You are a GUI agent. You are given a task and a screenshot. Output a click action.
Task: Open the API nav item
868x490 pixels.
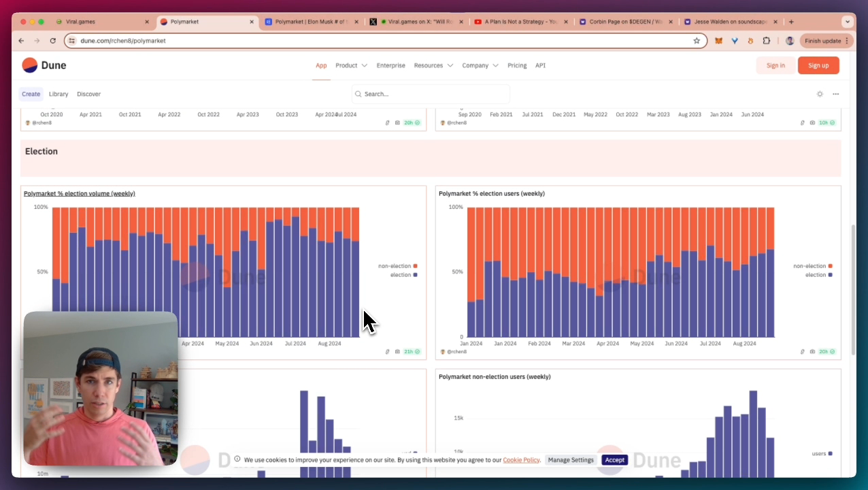pos(540,65)
